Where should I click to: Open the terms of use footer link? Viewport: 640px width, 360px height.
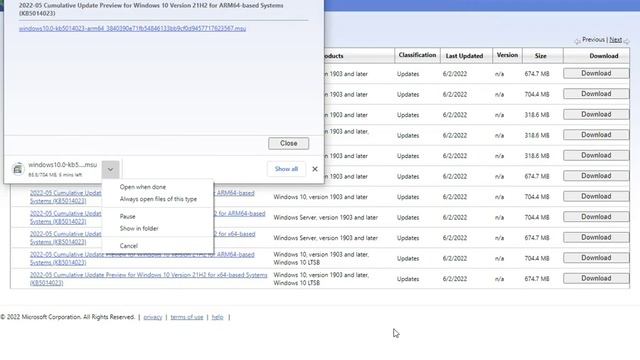pos(187,317)
